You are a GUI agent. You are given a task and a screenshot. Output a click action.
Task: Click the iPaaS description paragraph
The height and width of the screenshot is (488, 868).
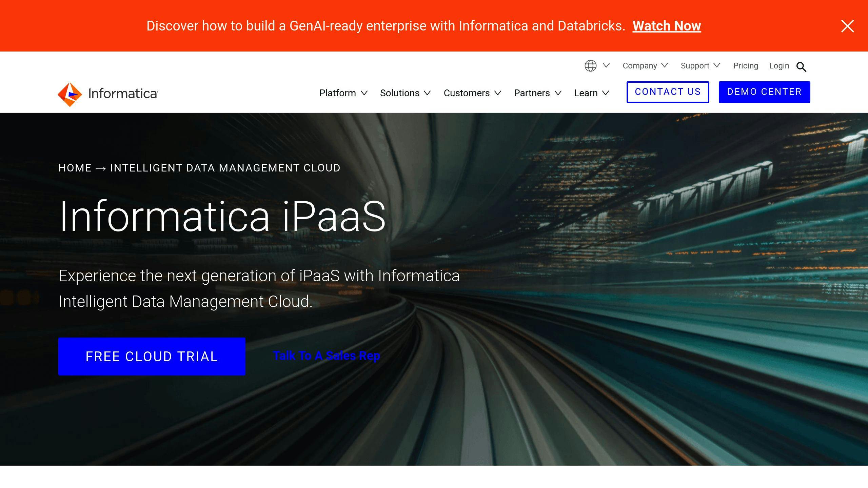[x=259, y=288]
